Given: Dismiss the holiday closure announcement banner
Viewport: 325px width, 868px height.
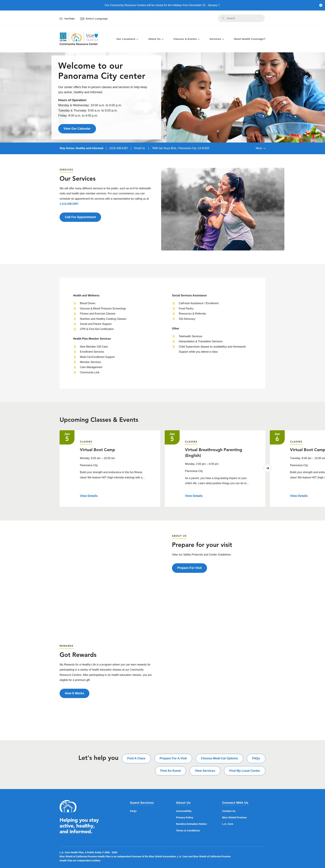Looking at the screenshot, I should (x=320, y=5).
